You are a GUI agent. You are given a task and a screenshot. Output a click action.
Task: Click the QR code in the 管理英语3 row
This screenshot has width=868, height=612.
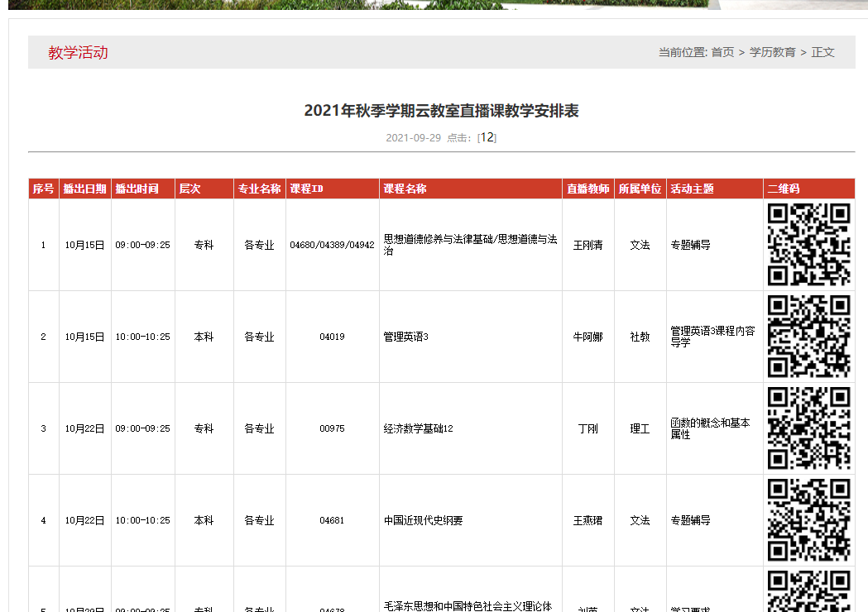(x=808, y=337)
